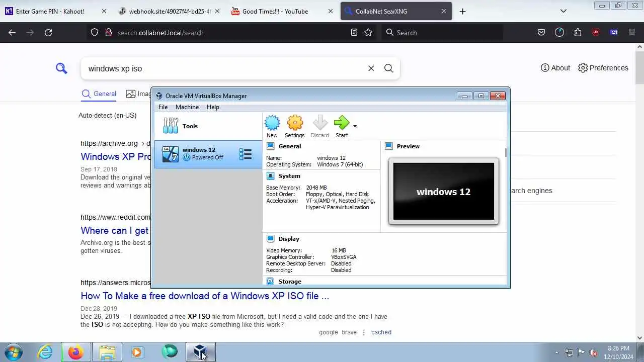Screen dimensions: 644x362
Task: Open How To Make a free download result
Action: 205,296
